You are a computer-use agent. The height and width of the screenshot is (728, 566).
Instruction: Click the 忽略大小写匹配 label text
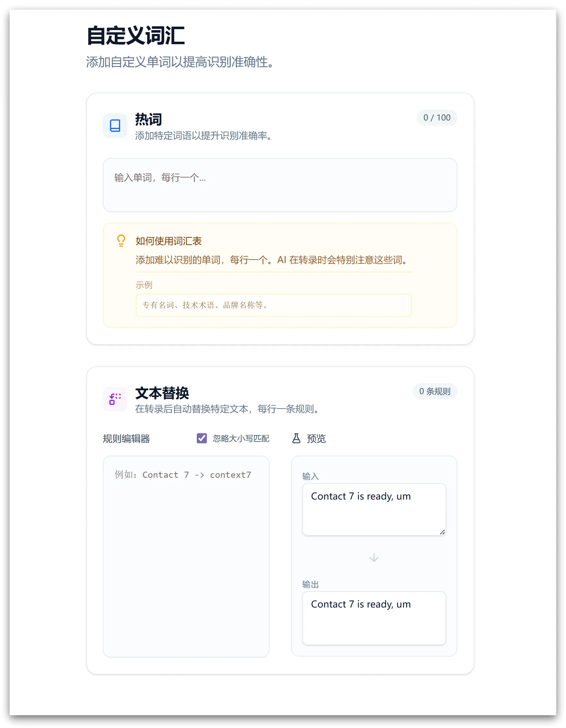[x=241, y=438]
